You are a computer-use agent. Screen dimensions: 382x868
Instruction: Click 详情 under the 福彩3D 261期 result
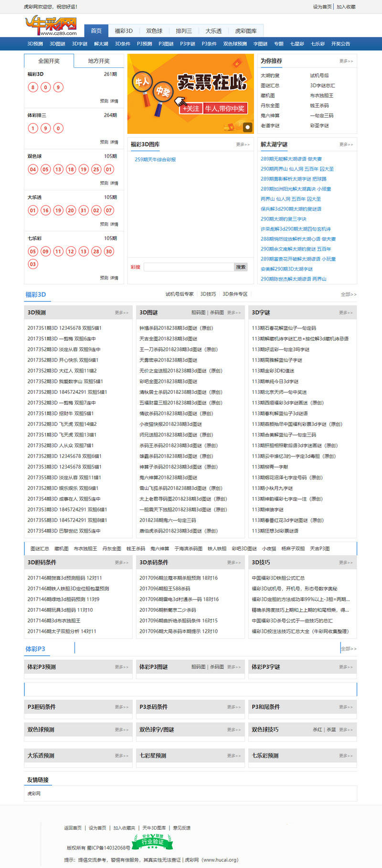(x=115, y=101)
